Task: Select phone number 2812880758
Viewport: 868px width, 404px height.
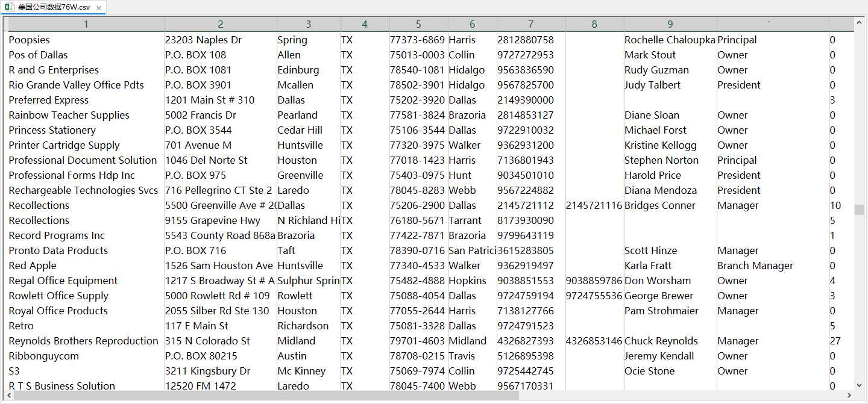Action: [530, 40]
